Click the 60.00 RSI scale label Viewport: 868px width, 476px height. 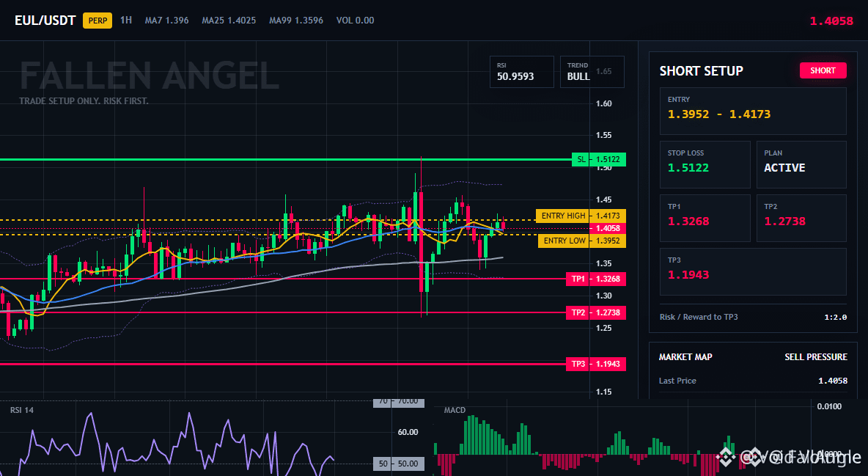(408, 432)
